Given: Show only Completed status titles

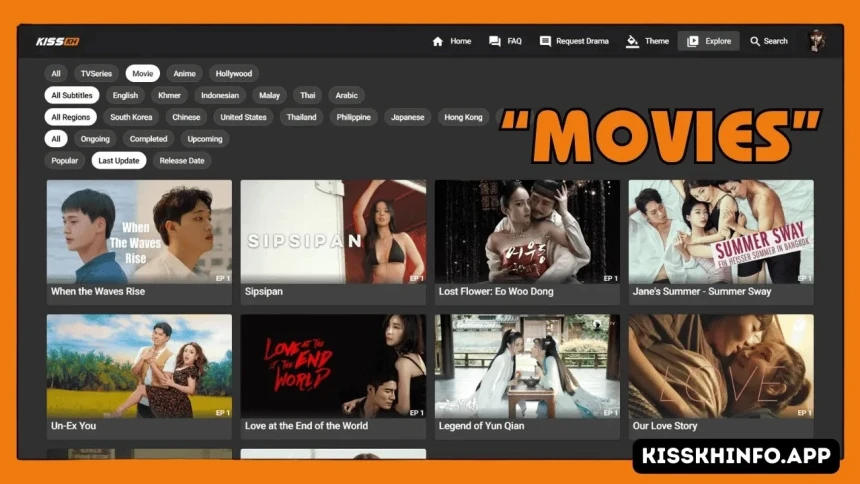Looking at the screenshot, I should point(148,139).
